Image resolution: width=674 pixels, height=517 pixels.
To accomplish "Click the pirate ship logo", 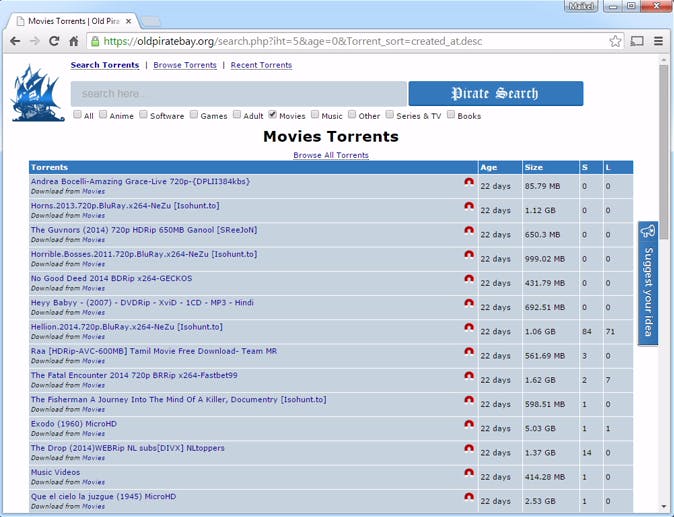I will 37,93.
